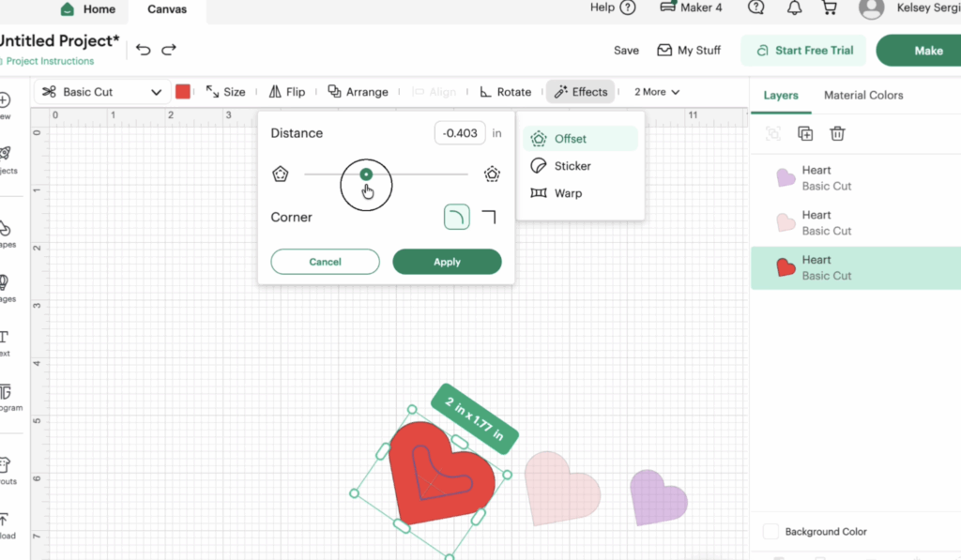961x560 pixels.
Task: Open the Text tool in sidebar
Action: pos(5,343)
